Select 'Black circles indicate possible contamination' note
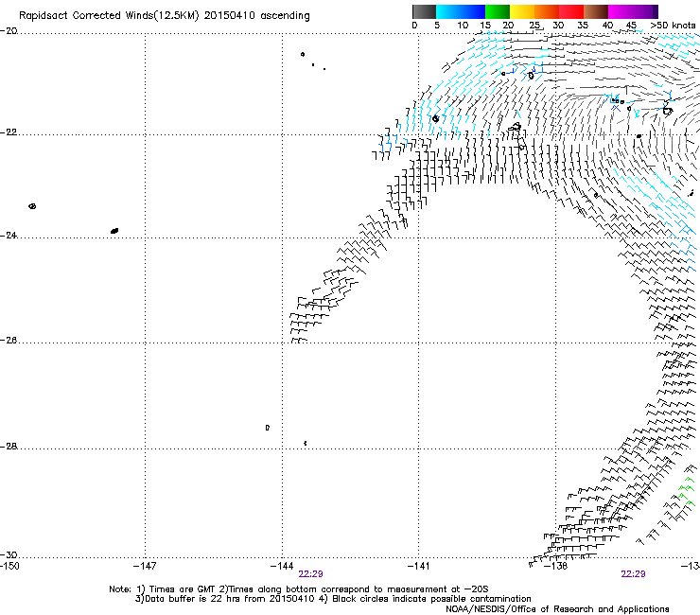Image resolution: width=700 pixels, height=615 pixels. [431, 599]
